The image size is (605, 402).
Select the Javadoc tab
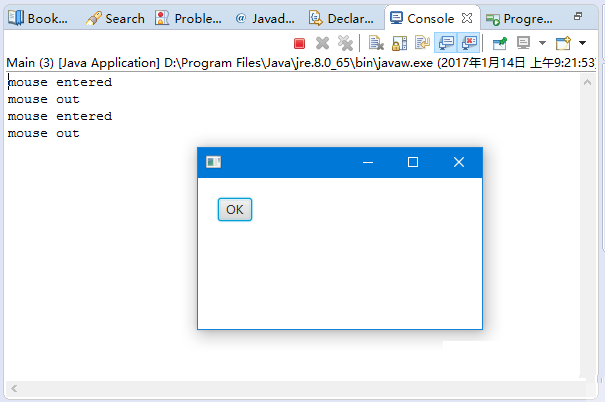[265, 18]
